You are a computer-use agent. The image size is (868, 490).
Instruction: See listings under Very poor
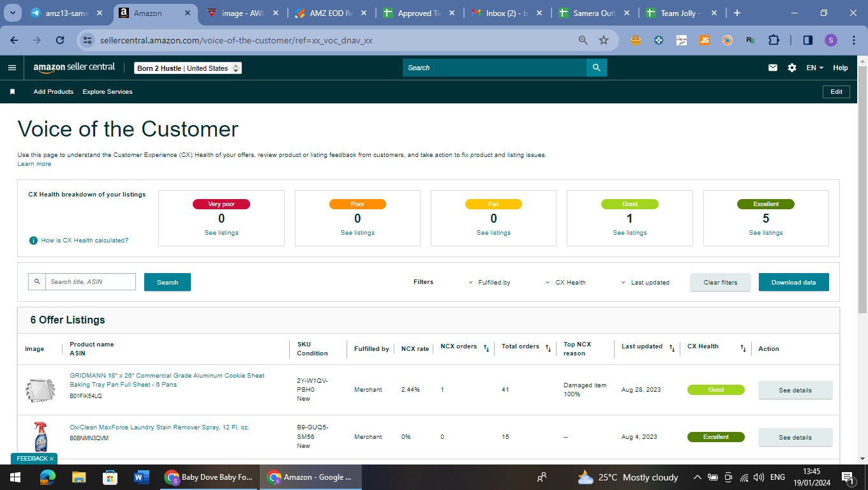tap(221, 233)
